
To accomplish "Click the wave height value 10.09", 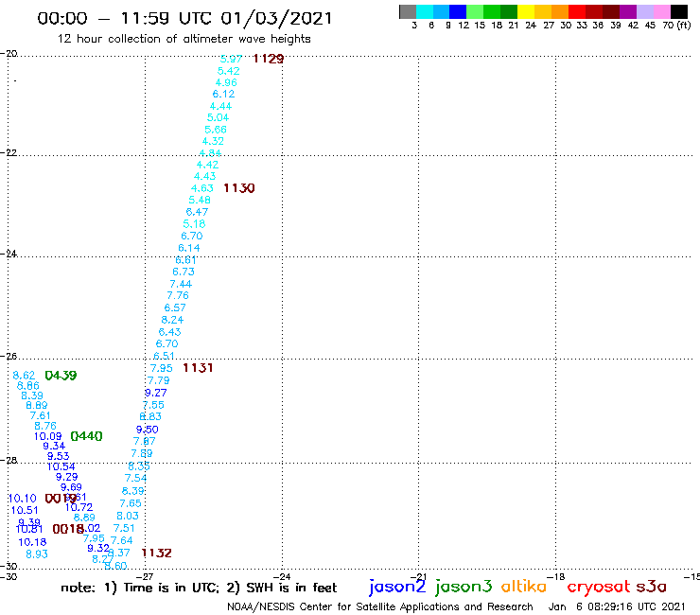I will pos(47,436).
